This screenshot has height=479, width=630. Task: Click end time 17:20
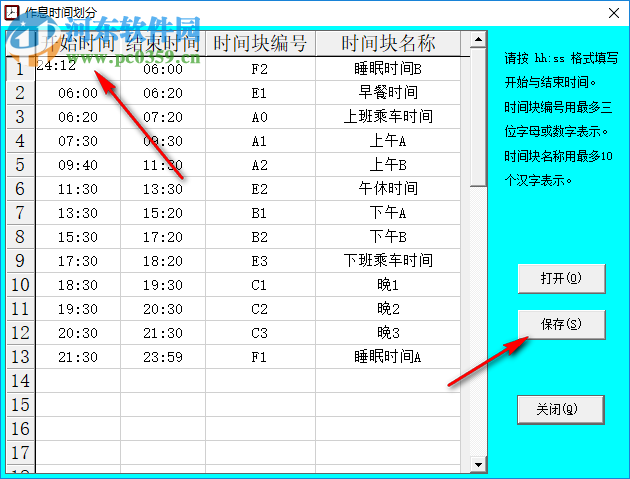163,237
